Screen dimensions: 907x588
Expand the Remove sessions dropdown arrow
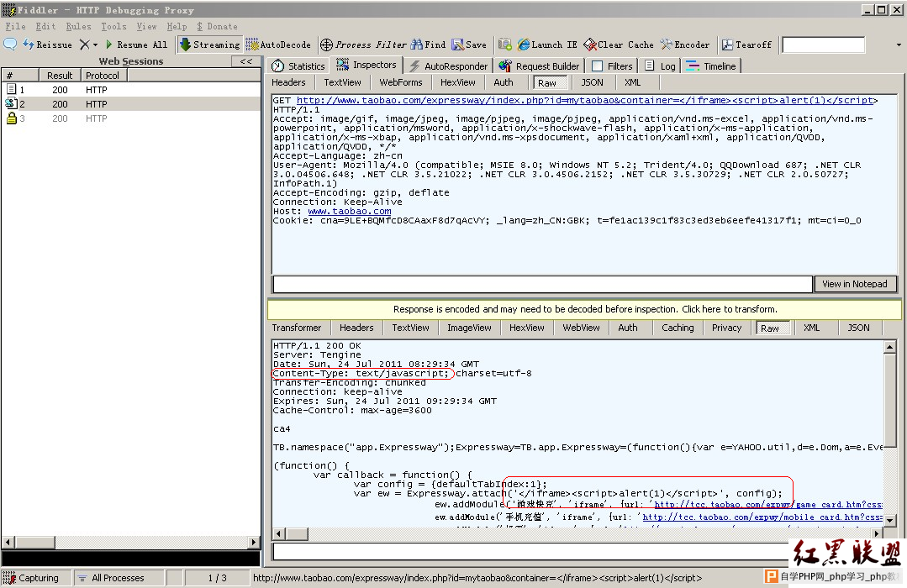pyautogui.click(x=95, y=45)
